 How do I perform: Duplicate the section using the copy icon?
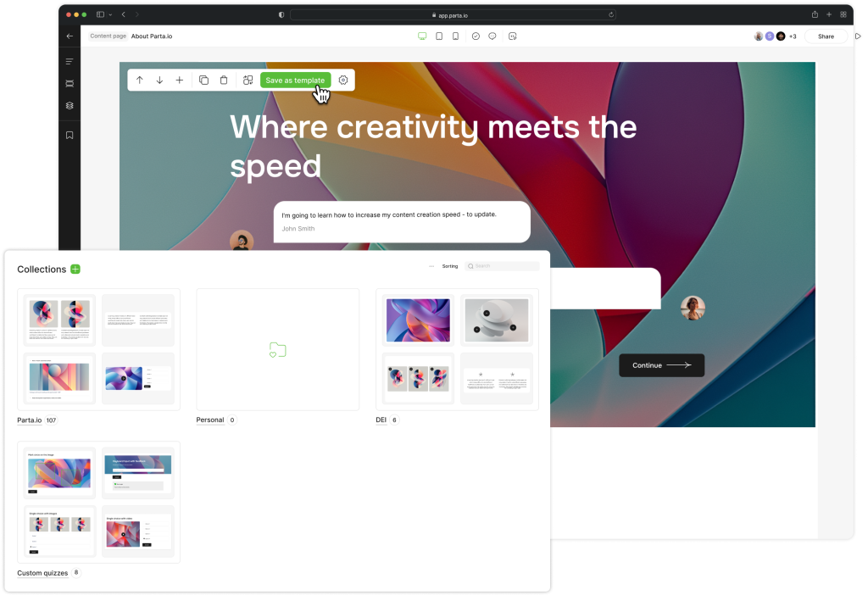[x=203, y=81]
